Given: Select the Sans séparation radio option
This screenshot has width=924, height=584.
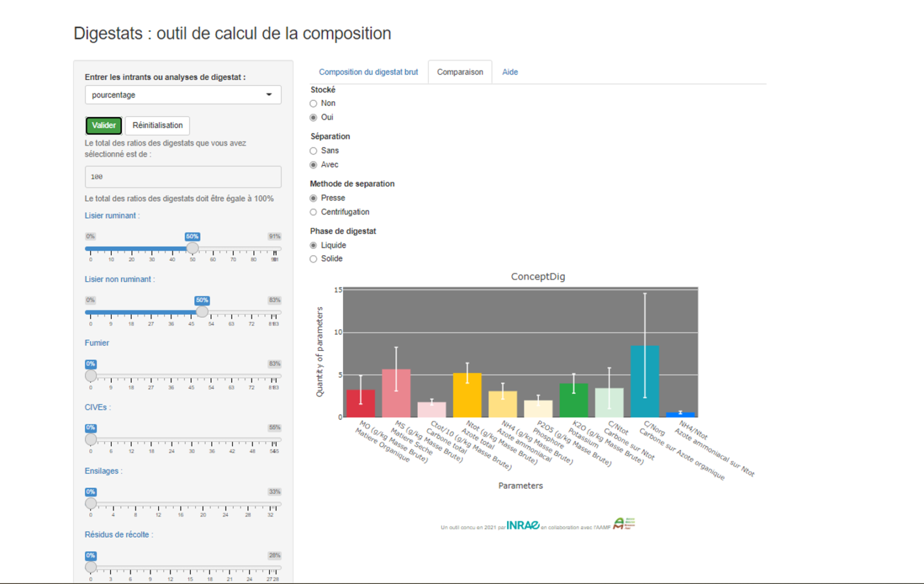Looking at the screenshot, I should pyautogui.click(x=313, y=151).
